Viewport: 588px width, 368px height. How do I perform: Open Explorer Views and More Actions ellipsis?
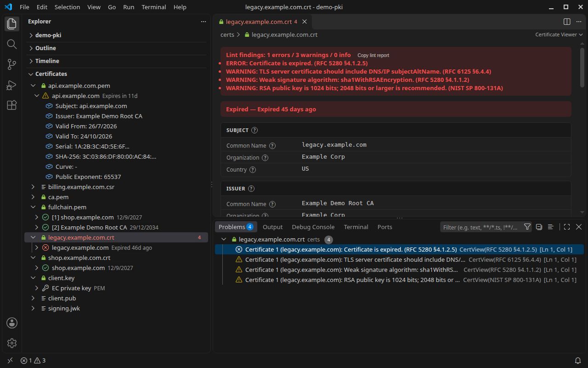click(x=204, y=22)
